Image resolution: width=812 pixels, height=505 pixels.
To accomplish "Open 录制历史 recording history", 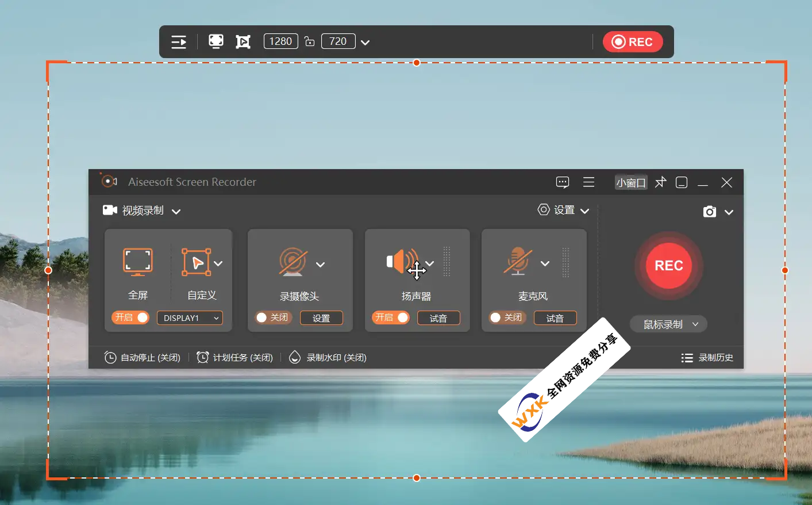I will 707,358.
